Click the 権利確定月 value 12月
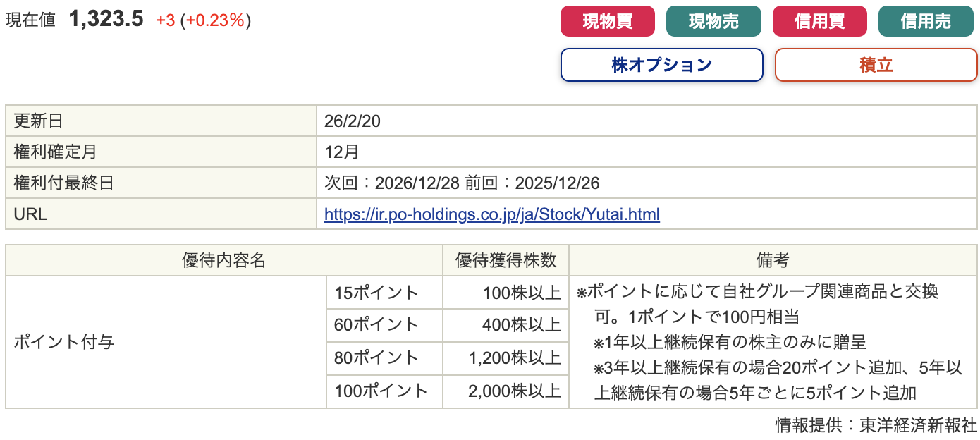The width and height of the screenshot is (980, 440). click(x=342, y=152)
